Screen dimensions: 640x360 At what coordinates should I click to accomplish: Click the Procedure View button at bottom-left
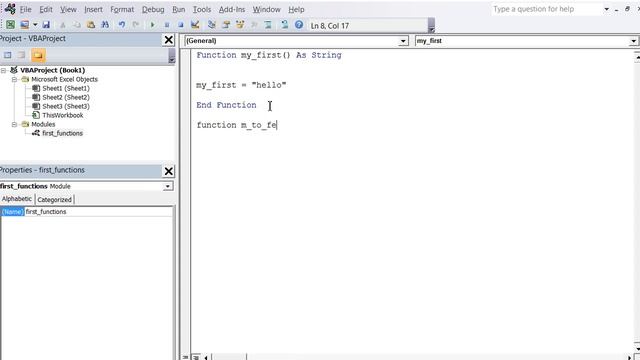click(x=185, y=357)
